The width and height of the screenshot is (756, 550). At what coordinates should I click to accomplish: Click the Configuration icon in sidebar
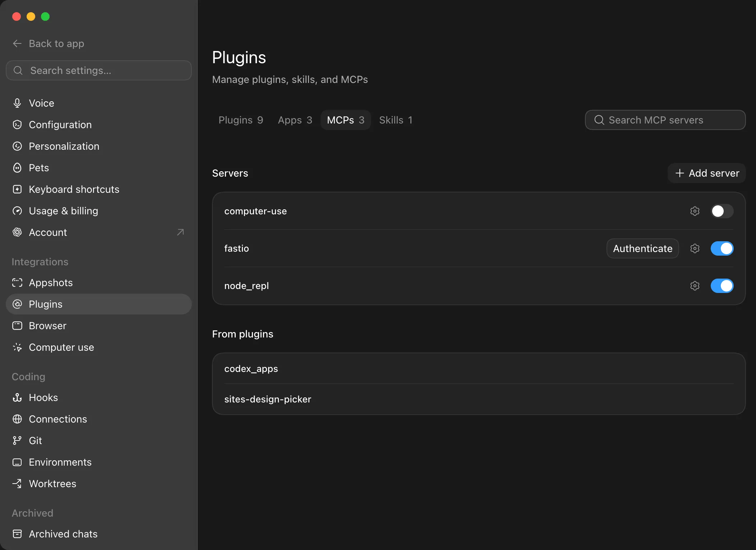pyautogui.click(x=17, y=125)
